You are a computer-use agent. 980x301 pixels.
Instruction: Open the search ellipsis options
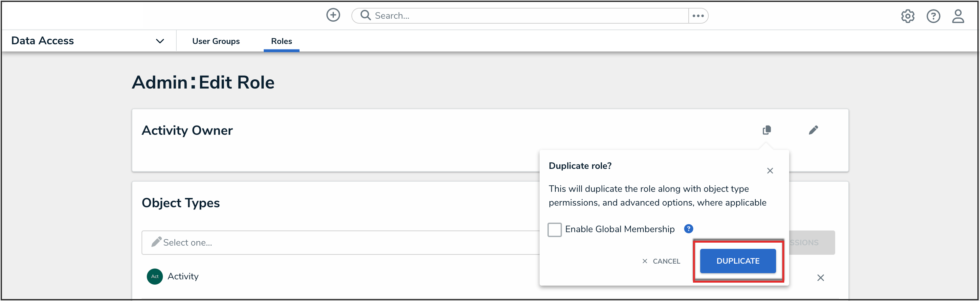(698, 16)
